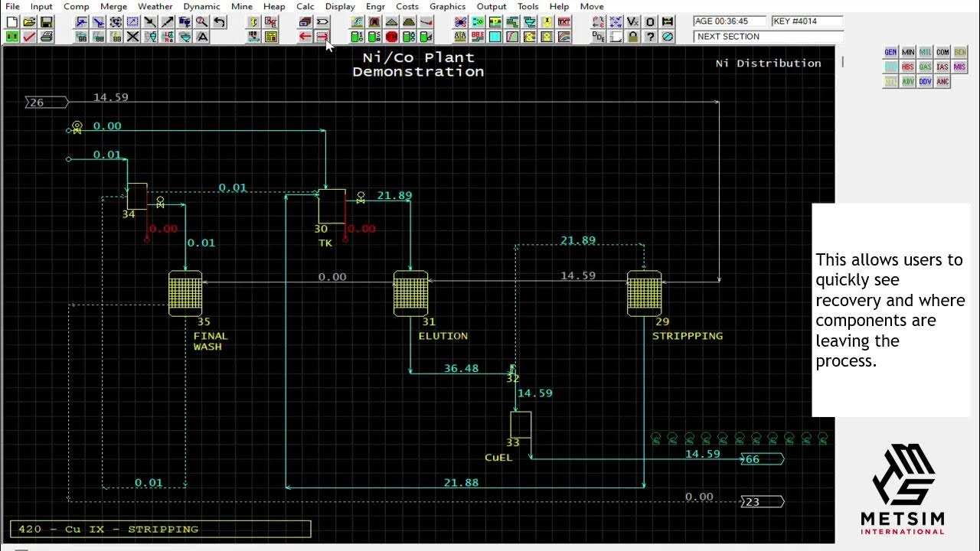Image resolution: width=980 pixels, height=551 pixels.
Task: Toggle the MIN palette button
Action: coord(908,52)
